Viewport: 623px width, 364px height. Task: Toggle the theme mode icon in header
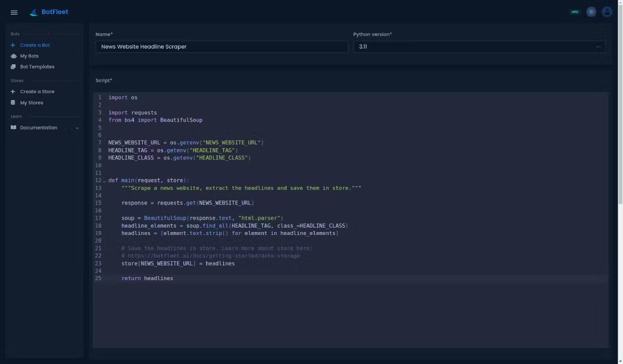click(591, 12)
